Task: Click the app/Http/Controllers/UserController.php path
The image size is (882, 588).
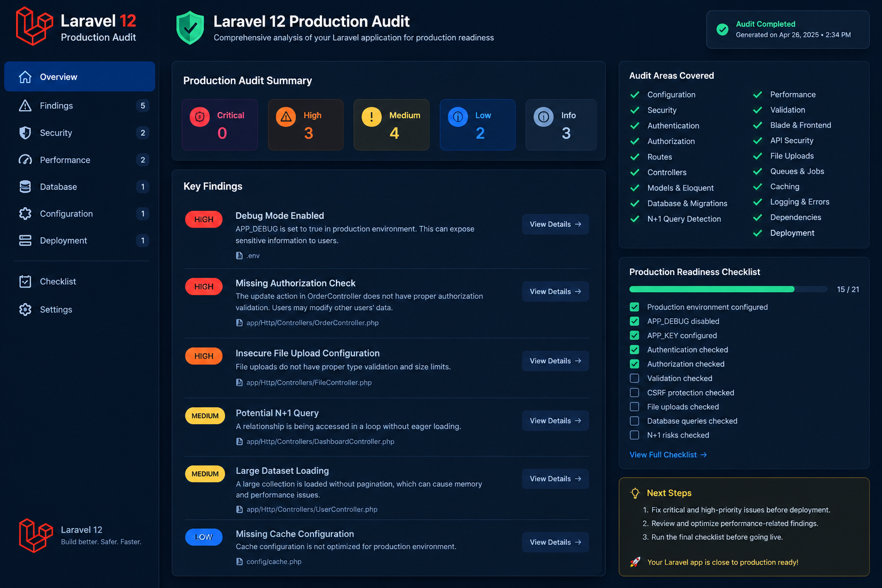Action: click(312, 509)
